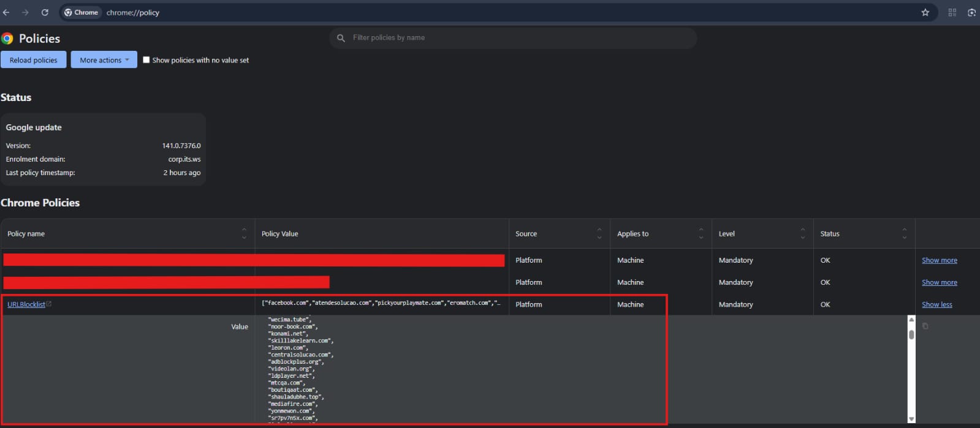Sort Status column ascending with up arrow
Screen dimensions: 980x428
pyautogui.click(x=905, y=230)
